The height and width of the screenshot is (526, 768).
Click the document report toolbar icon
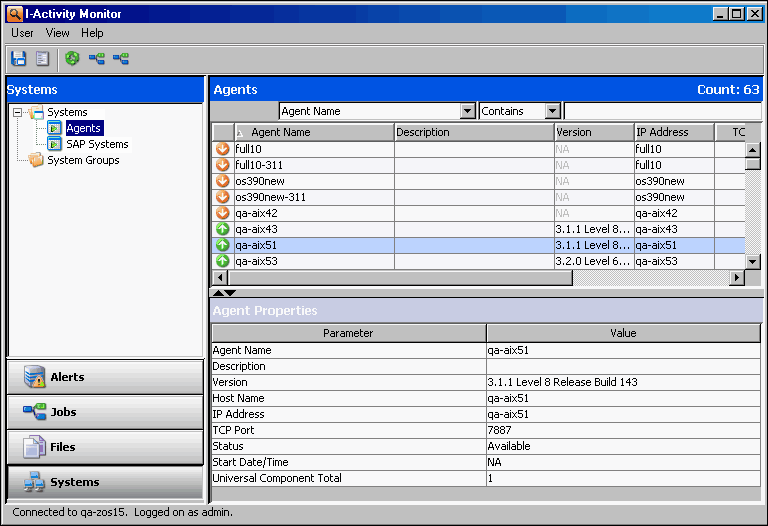(42, 59)
